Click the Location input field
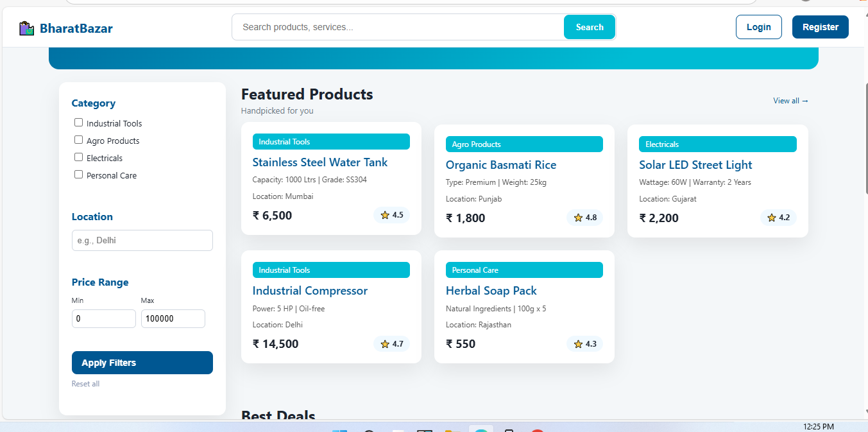The width and height of the screenshot is (868, 432). click(x=142, y=240)
